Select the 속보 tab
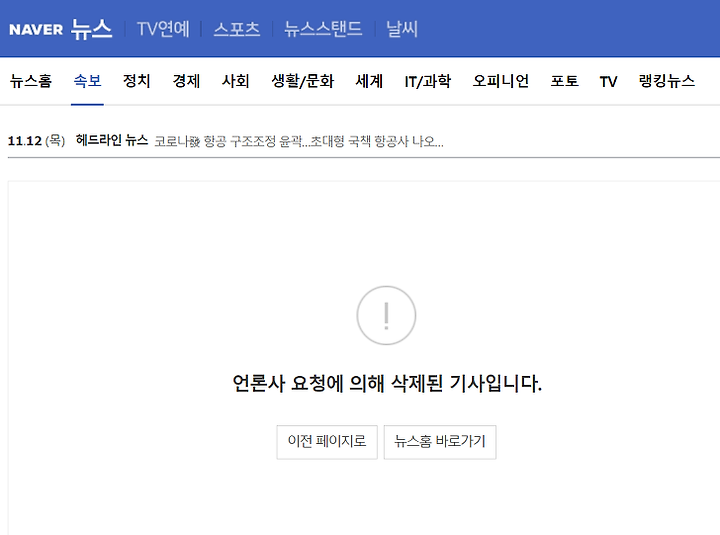The image size is (720, 535). coord(87,81)
